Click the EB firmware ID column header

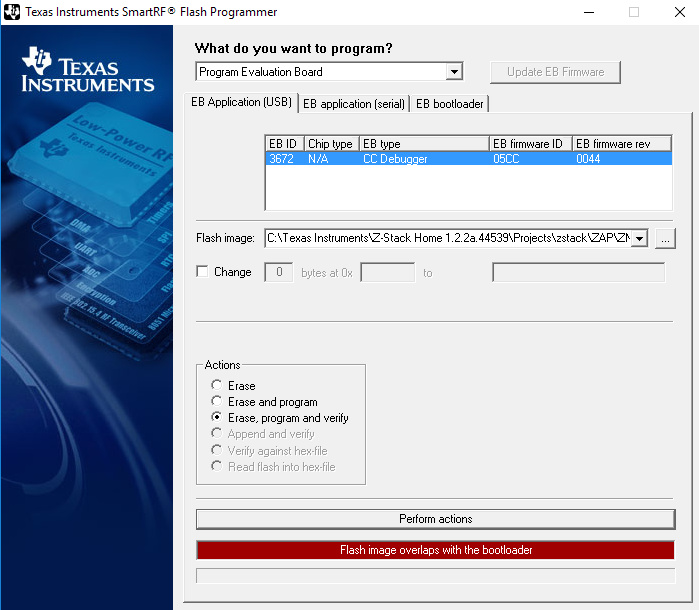[530, 144]
